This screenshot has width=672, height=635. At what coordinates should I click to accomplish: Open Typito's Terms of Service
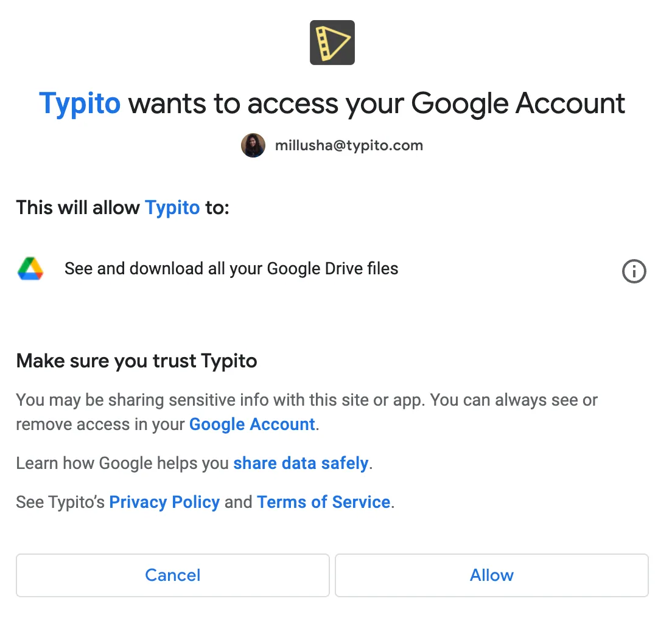[x=324, y=502]
